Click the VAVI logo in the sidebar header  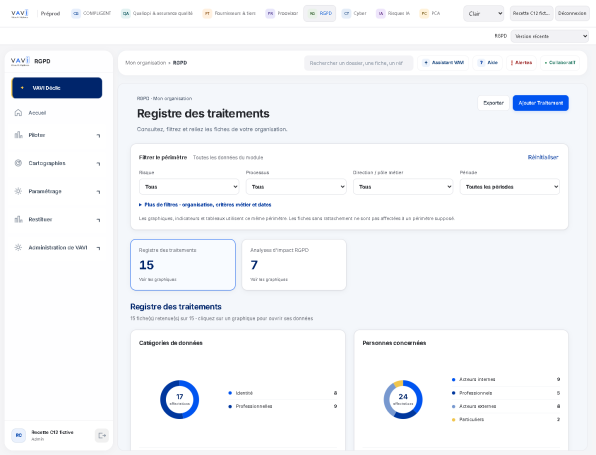(x=20, y=61)
